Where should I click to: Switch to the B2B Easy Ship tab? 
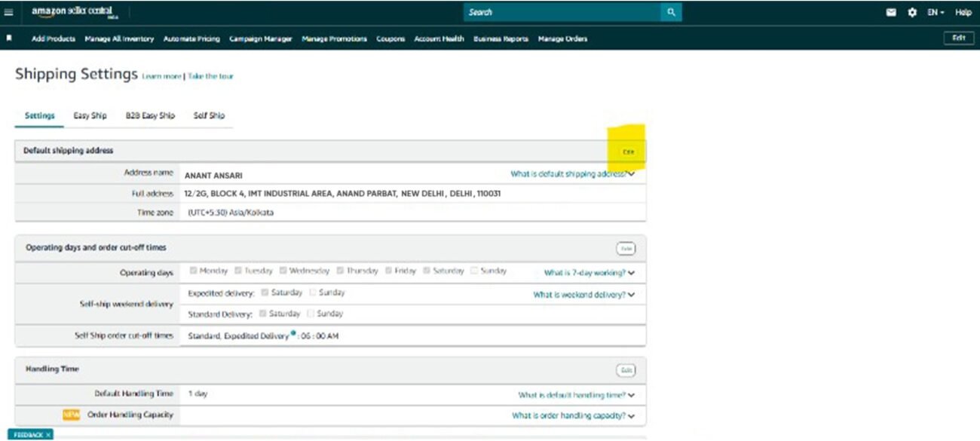coord(150,116)
